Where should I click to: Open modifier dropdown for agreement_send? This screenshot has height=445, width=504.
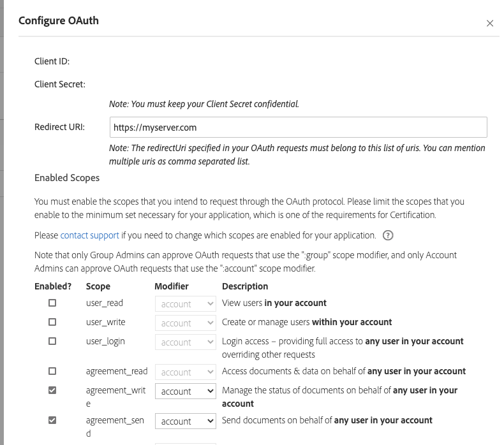pos(186,421)
